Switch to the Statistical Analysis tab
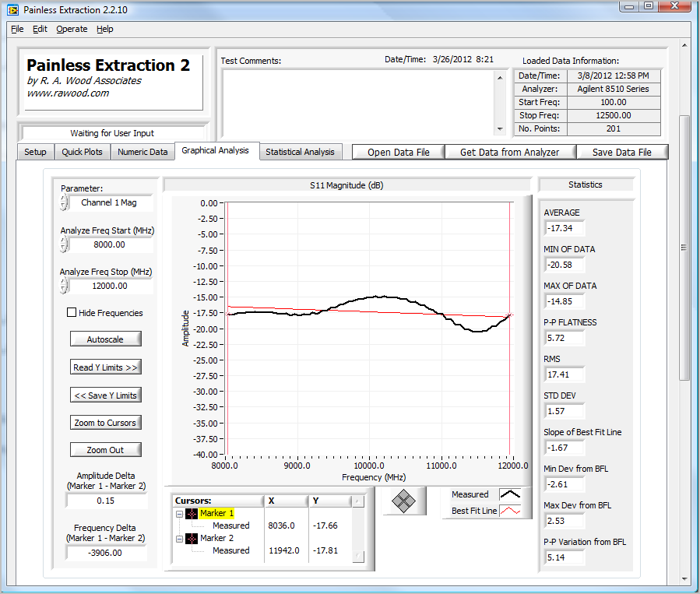Viewport: 700px width, 594px height. pos(300,152)
